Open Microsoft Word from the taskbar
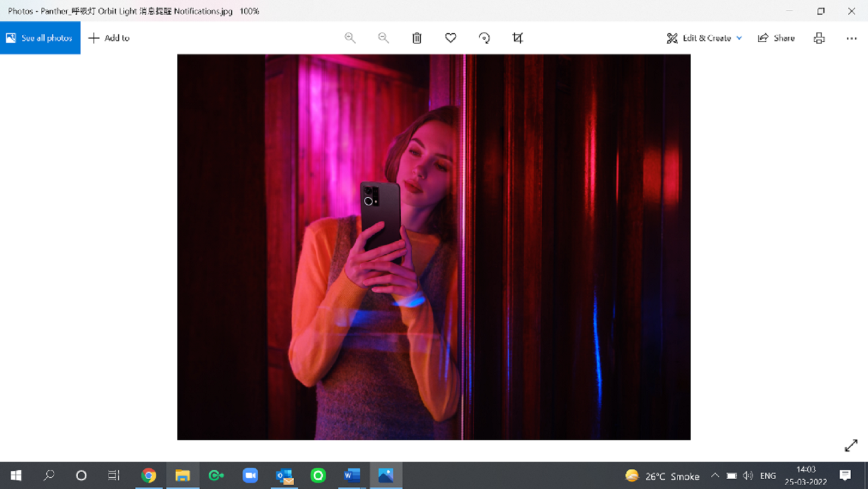The width and height of the screenshot is (868, 489). (x=352, y=475)
